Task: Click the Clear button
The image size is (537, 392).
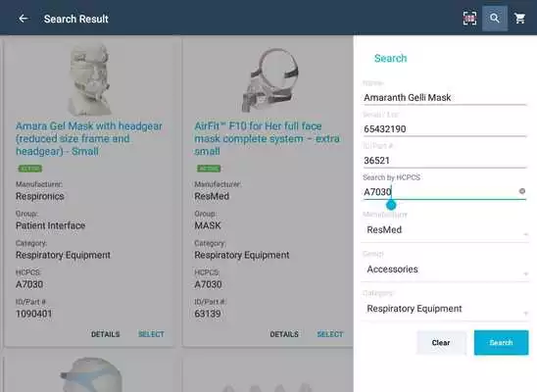Action: pyautogui.click(x=441, y=343)
